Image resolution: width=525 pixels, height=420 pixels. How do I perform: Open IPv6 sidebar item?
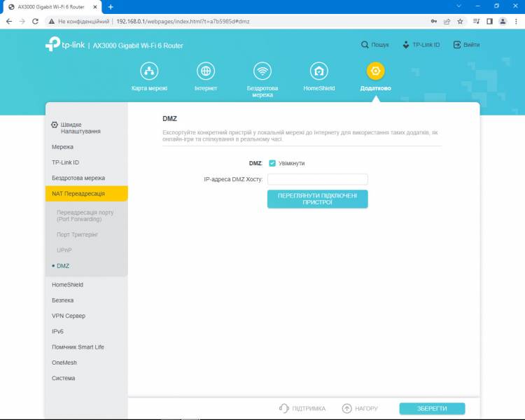[57, 331]
